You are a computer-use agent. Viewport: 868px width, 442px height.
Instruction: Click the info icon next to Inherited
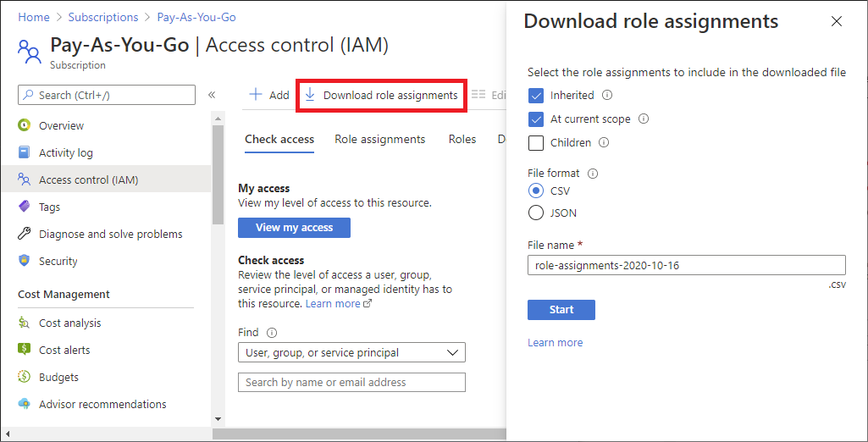pyautogui.click(x=606, y=96)
